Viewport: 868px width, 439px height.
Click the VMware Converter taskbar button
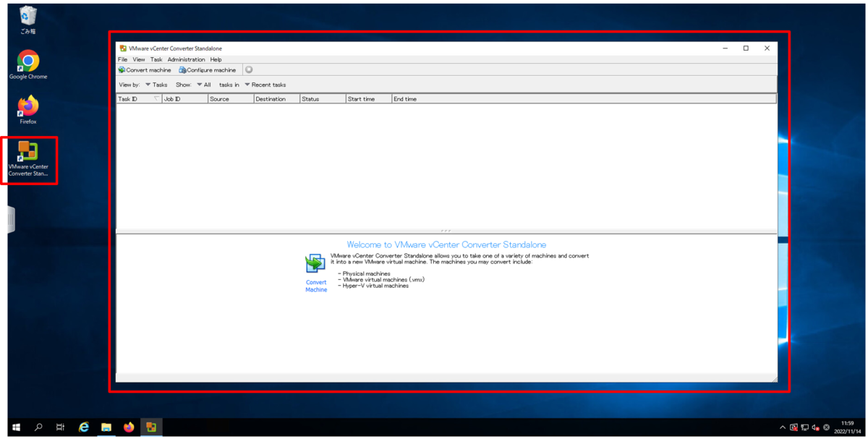151,427
